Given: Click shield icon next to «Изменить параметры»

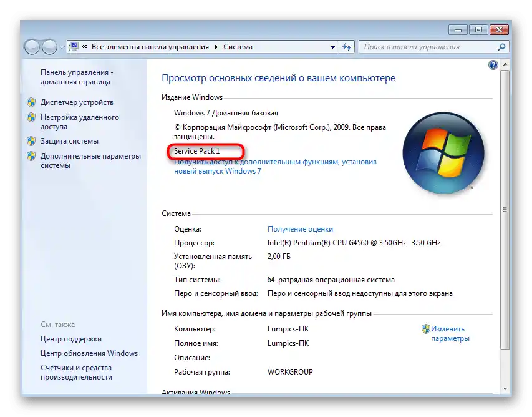Looking at the screenshot, I should pyautogui.click(x=426, y=329).
